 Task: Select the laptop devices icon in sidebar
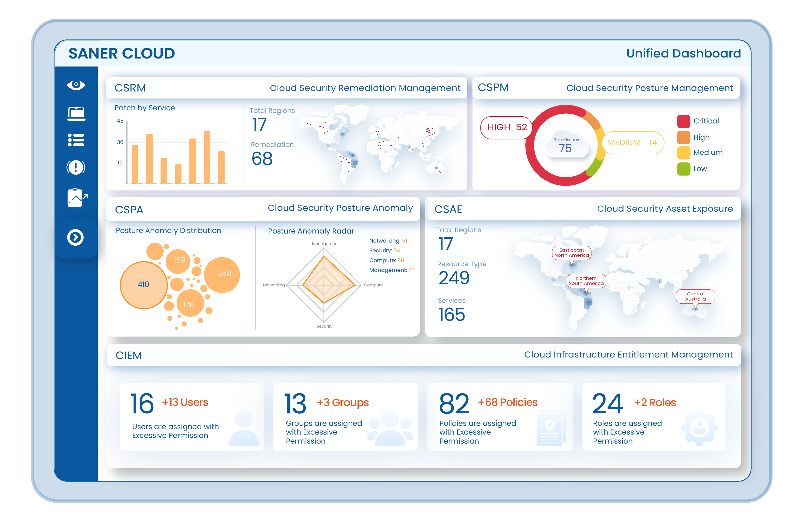coord(76,114)
